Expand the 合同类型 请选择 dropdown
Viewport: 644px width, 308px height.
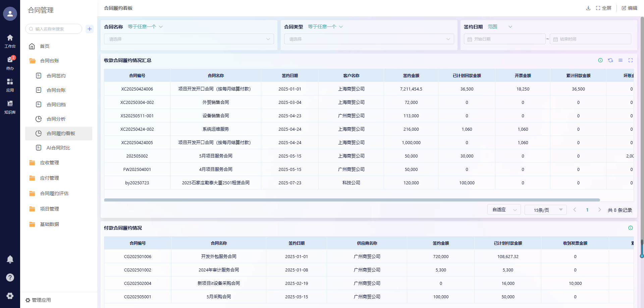pyautogui.click(x=369, y=39)
